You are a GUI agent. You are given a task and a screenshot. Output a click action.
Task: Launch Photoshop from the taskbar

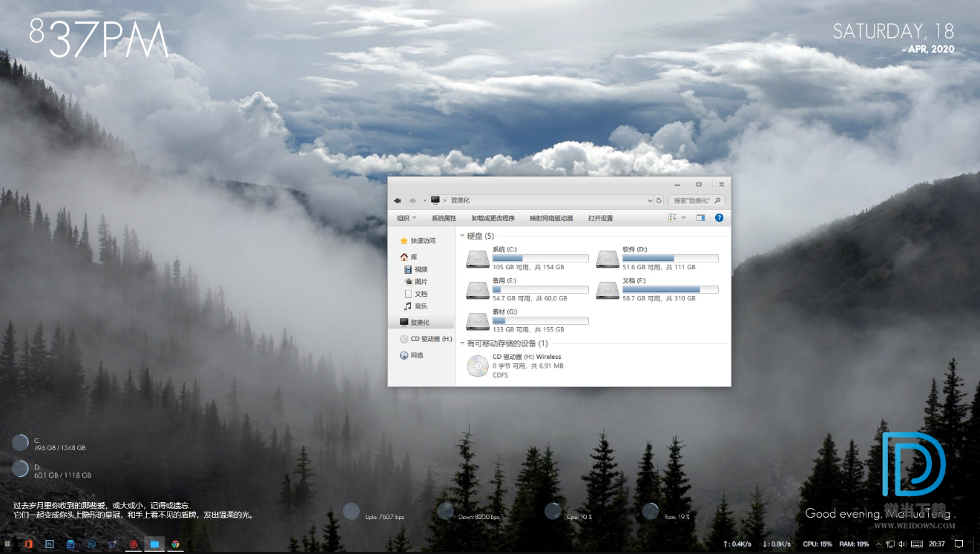[50, 544]
